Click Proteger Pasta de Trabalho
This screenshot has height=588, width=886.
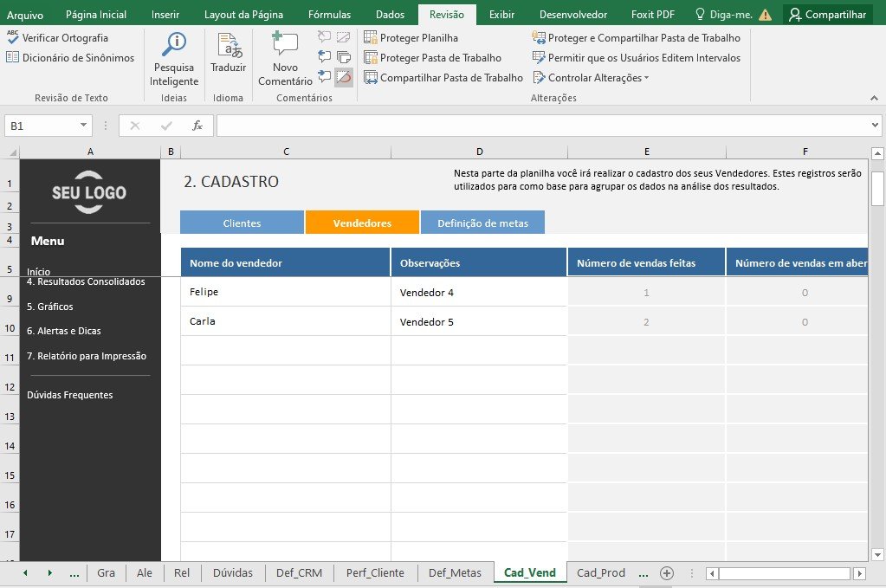[432, 58]
